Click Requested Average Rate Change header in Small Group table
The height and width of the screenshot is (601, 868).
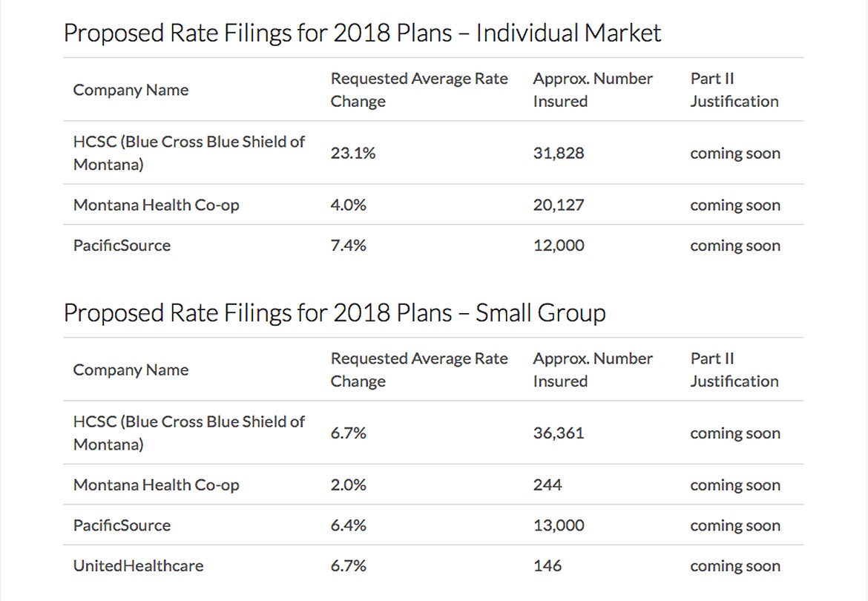click(x=418, y=370)
